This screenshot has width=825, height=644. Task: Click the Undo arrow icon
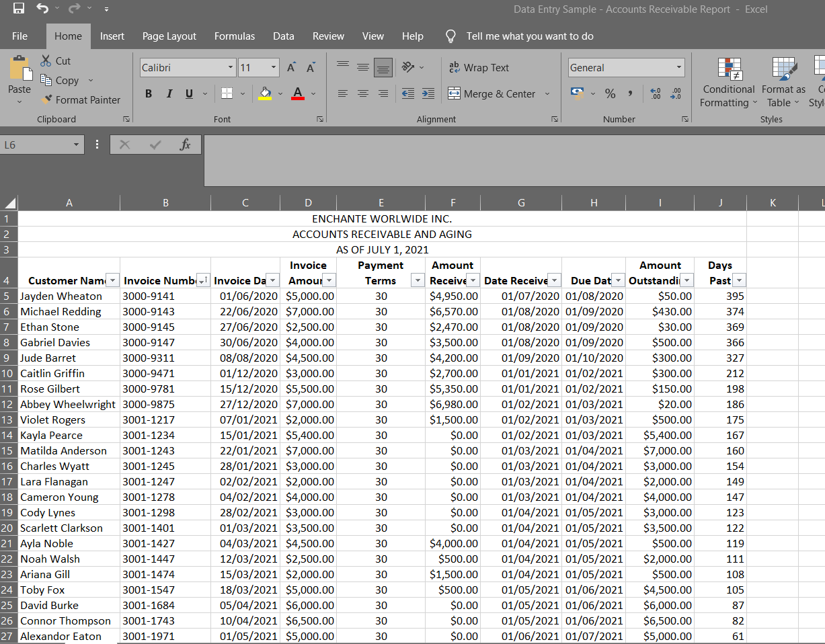[42, 9]
